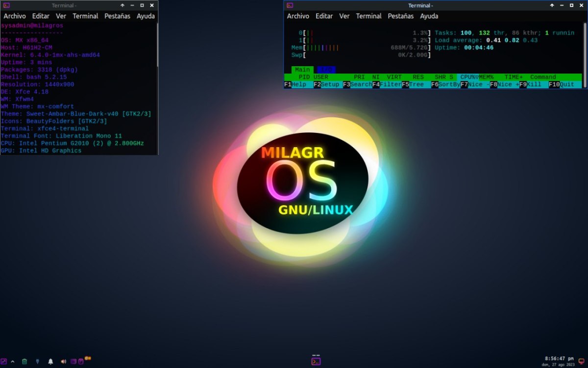The width and height of the screenshot is (588, 368).
Task: Click the notification bell in the panel
Action: (50, 362)
